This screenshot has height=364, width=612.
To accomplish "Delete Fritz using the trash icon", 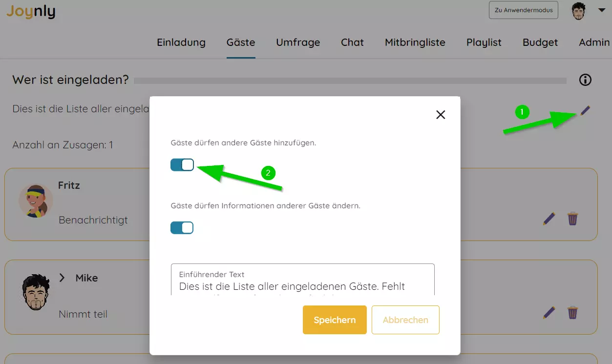I will coord(572,219).
